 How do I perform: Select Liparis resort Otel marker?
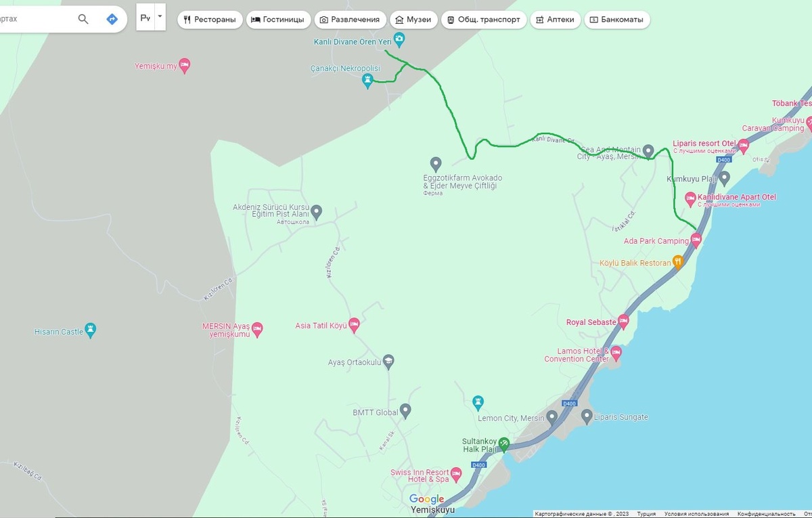tap(743, 146)
